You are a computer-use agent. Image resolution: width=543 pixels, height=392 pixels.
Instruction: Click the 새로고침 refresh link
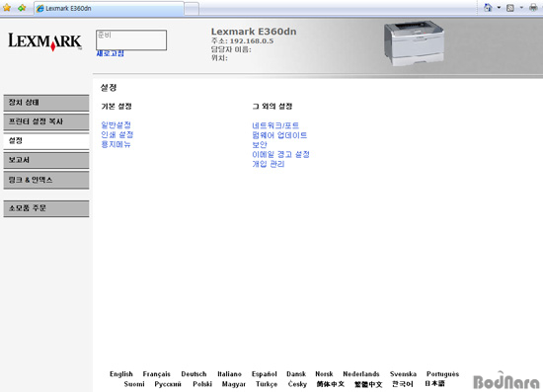111,53
